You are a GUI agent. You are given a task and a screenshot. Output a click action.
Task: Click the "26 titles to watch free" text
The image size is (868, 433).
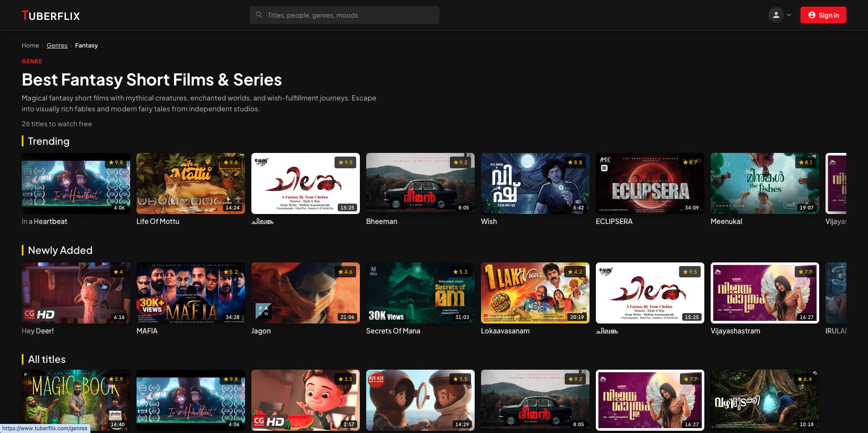[57, 124]
